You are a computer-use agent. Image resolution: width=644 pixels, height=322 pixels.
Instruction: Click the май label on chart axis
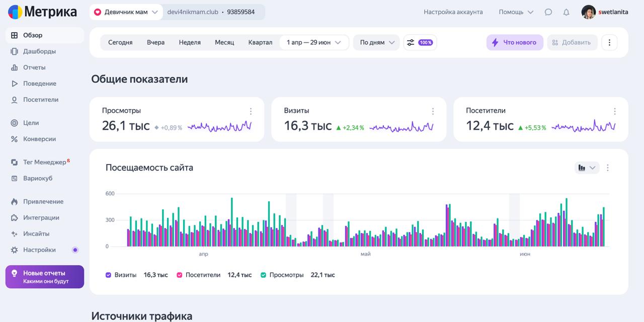pyautogui.click(x=366, y=254)
